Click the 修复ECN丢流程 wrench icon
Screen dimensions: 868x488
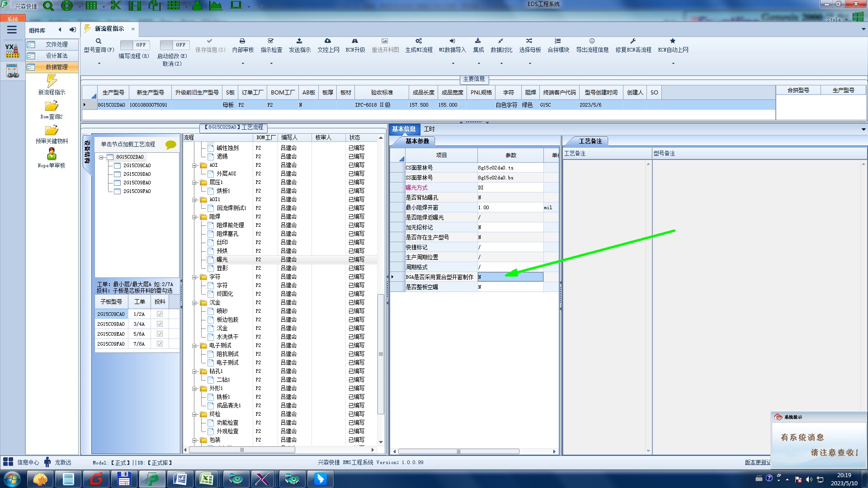pyautogui.click(x=633, y=41)
